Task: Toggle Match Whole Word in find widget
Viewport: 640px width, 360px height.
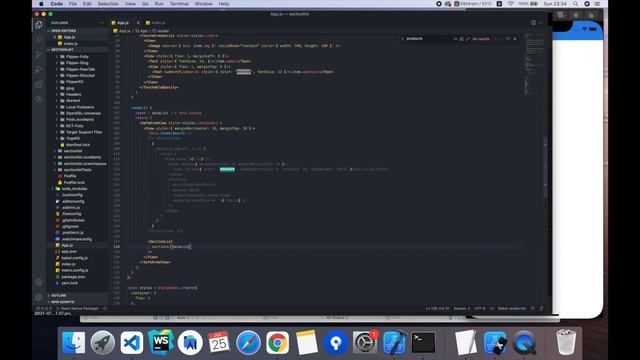Action: 461,39
